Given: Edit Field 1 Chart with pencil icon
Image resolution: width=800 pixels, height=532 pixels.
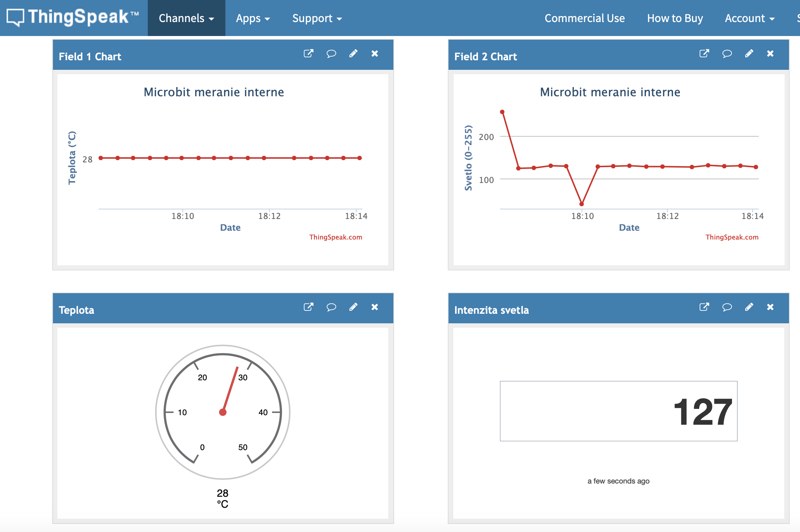Looking at the screenshot, I should [x=353, y=54].
